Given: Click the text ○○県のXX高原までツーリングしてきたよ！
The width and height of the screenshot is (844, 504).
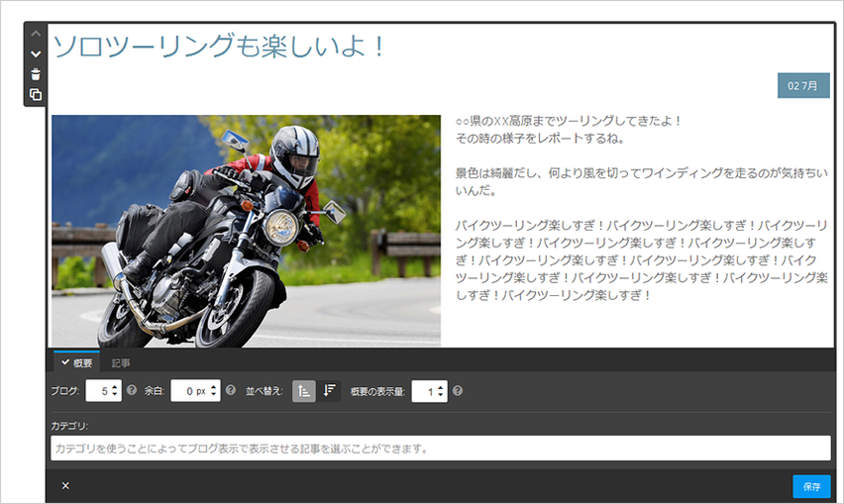Looking at the screenshot, I should click(x=569, y=121).
